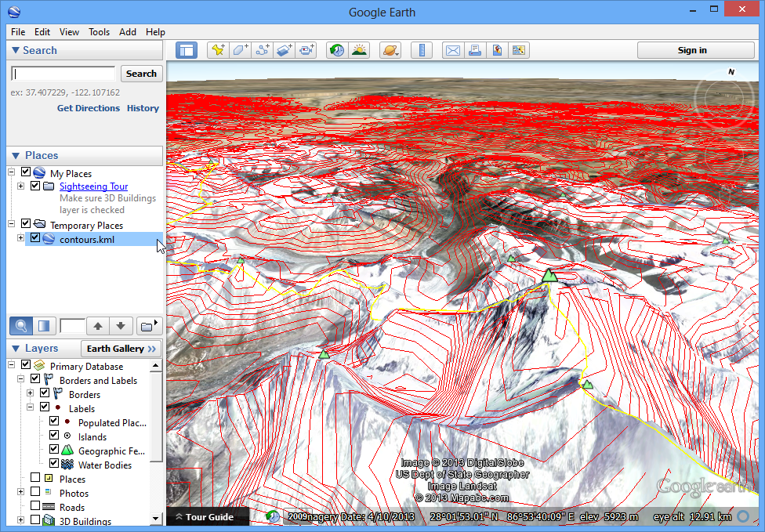Move selection up with the up arrow button
The image size is (765, 532).
coord(97,326)
